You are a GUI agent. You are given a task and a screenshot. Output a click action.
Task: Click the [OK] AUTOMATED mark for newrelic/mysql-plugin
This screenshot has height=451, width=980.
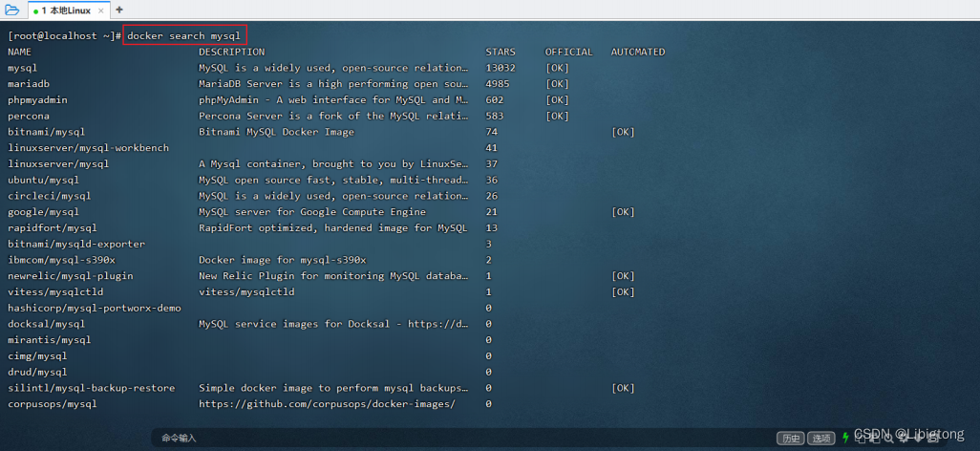[623, 276]
